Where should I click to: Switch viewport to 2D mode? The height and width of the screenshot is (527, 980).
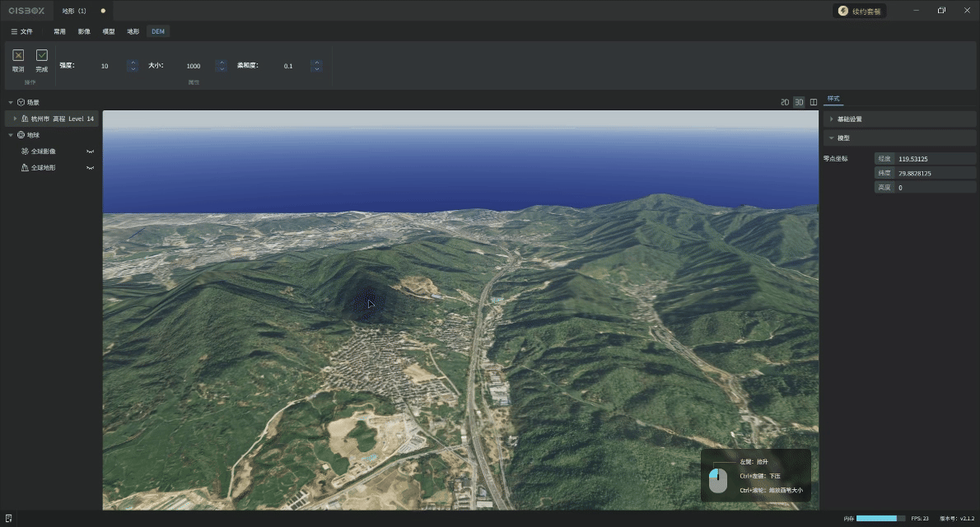(785, 102)
